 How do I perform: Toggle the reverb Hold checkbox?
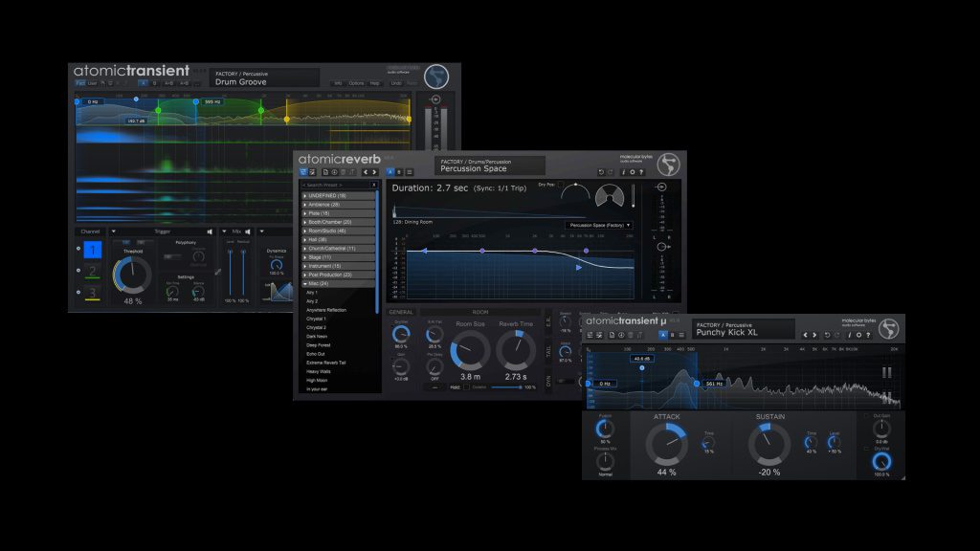pyautogui.click(x=465, y=387)
